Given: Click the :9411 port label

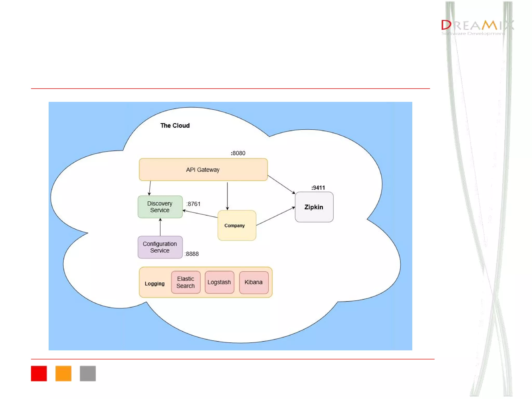Looking at the screenshot, I should (318, 188).
